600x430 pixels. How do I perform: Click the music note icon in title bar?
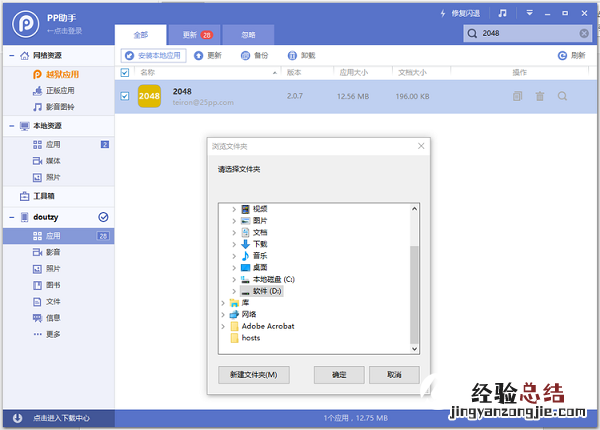(x=502, y=13)
